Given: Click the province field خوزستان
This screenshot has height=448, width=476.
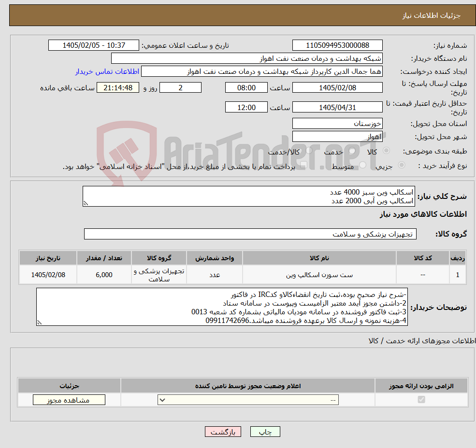Looking at the screenshot, I should [337, 124].
